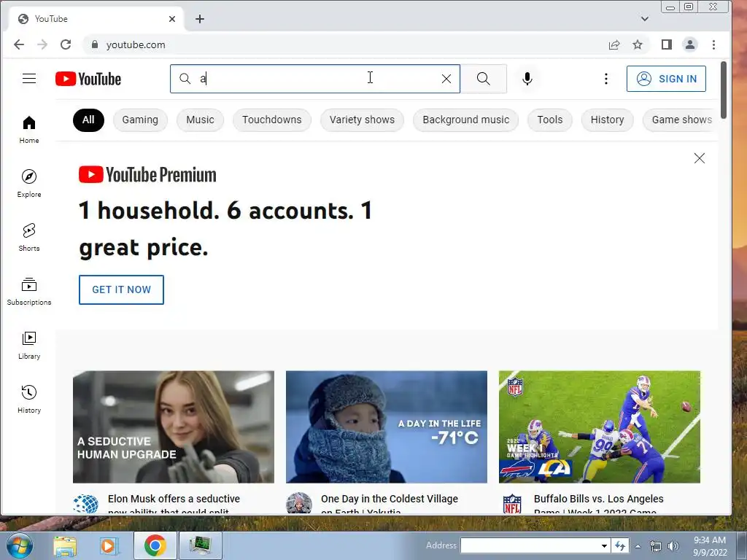
Task: Select the Background music chip
Action: (465, 120)
